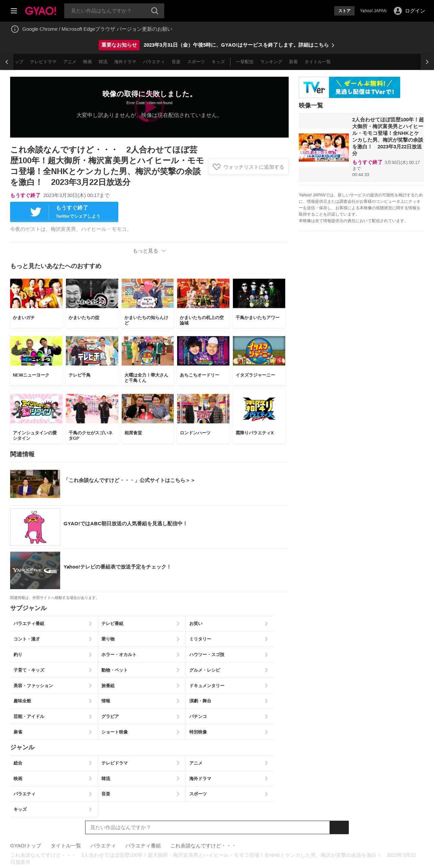Expand description with もっと見る
434x868 pixels.
click(x=149, y=251)
